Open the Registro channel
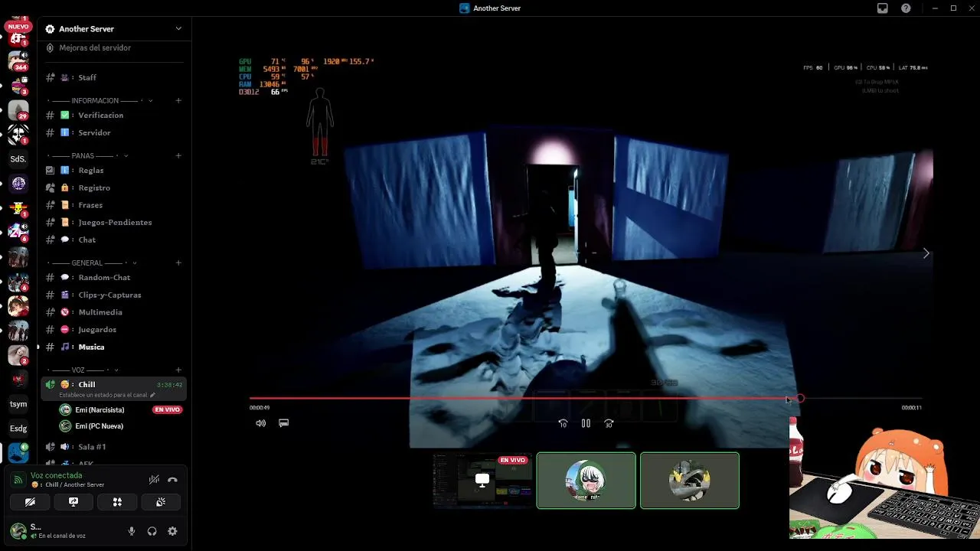The width and height of the screenshot is (980, 551). click(x=114, y=187)
